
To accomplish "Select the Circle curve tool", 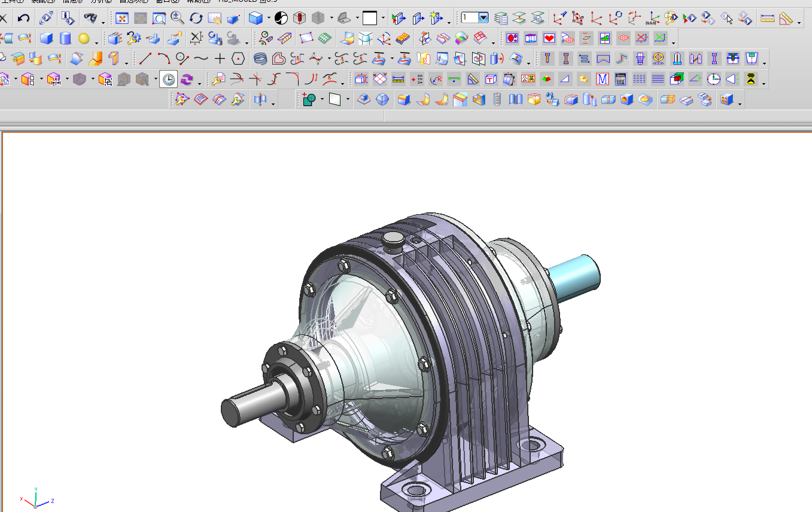I will pos(183,59).
